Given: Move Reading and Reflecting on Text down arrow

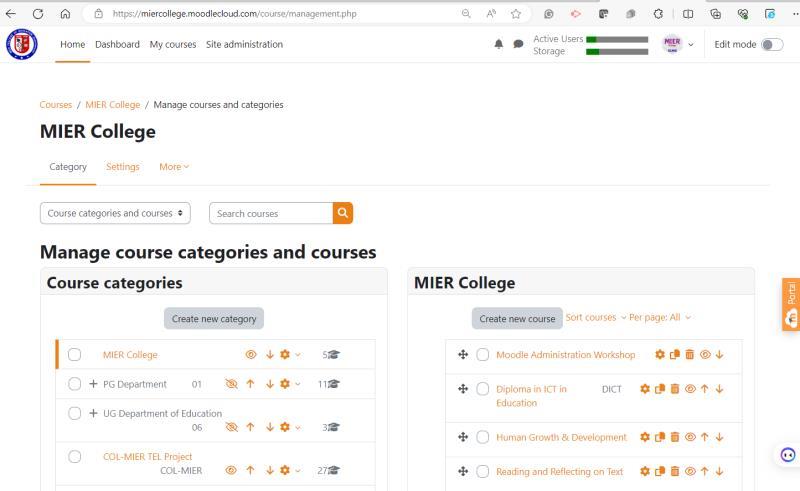Looking at the screenshot, I should [719, 472].
